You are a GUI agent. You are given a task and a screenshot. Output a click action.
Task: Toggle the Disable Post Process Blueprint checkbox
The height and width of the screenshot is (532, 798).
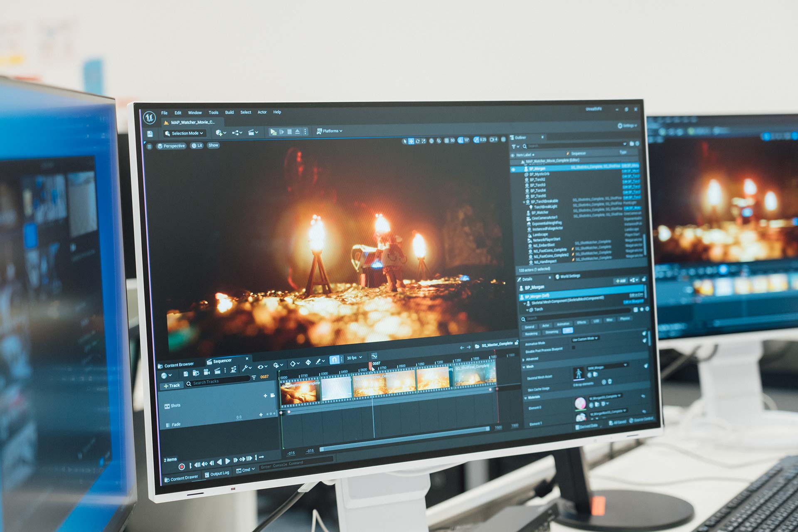tap(574, 348)
